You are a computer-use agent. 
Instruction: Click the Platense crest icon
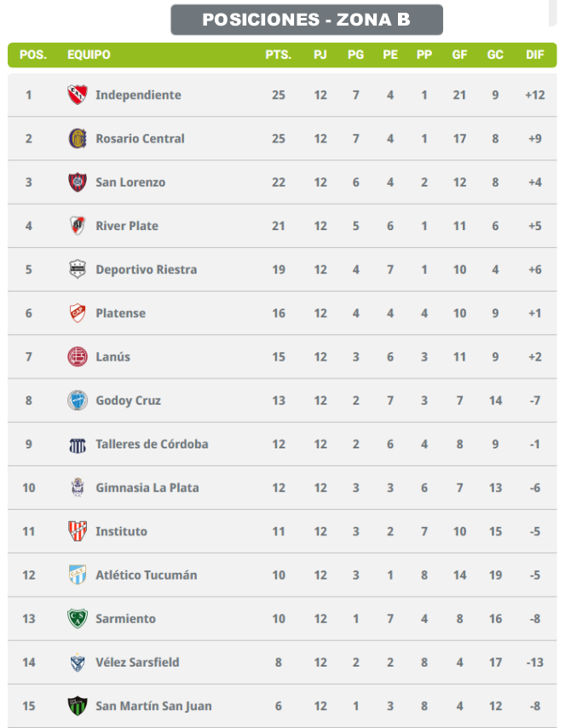click(78, 313)
